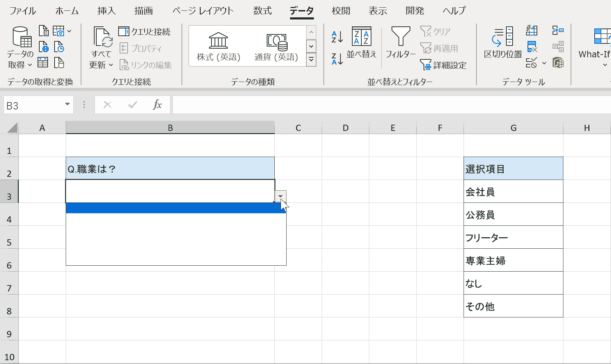This screenshot has height=364, width=611.
Task: Select row 9 header
Action: pyautogui.click(x=9, y=329)
